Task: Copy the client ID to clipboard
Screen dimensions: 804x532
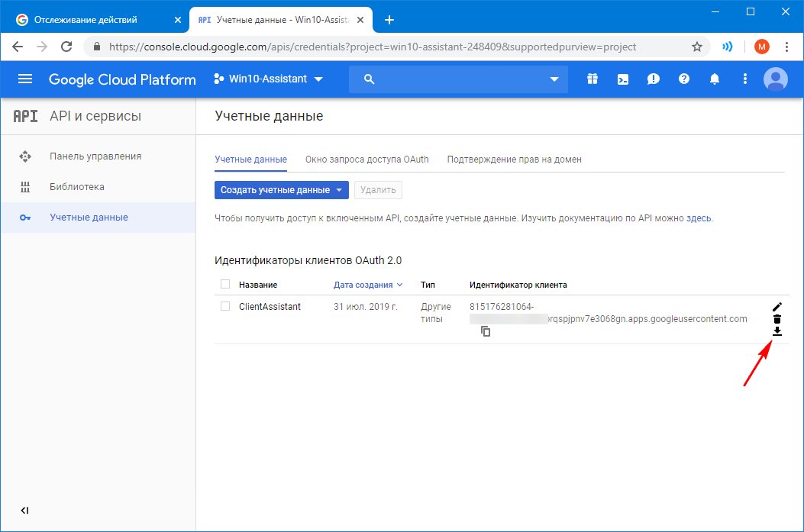Action: (486, 331)
